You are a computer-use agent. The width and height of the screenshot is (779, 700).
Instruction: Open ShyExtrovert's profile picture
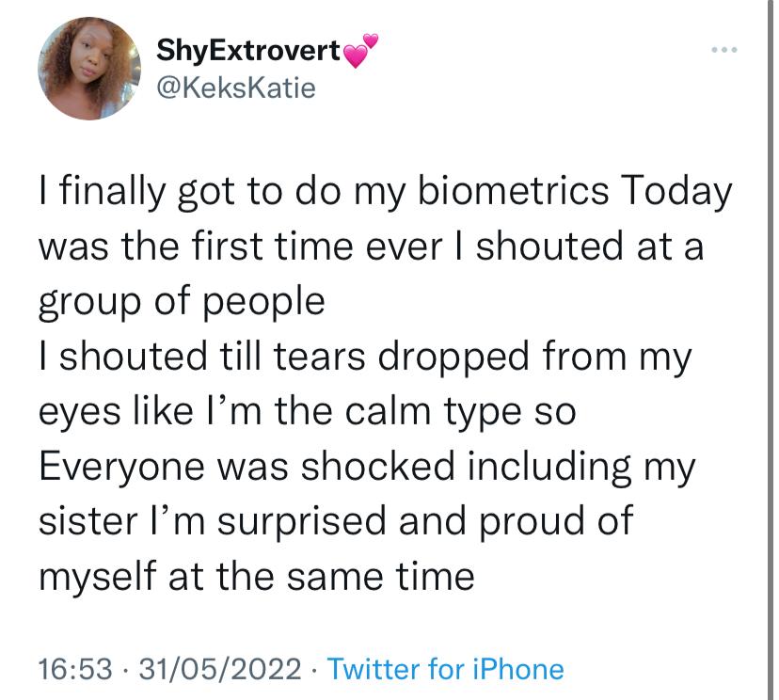pyautogui.click(x=89, y=69)
